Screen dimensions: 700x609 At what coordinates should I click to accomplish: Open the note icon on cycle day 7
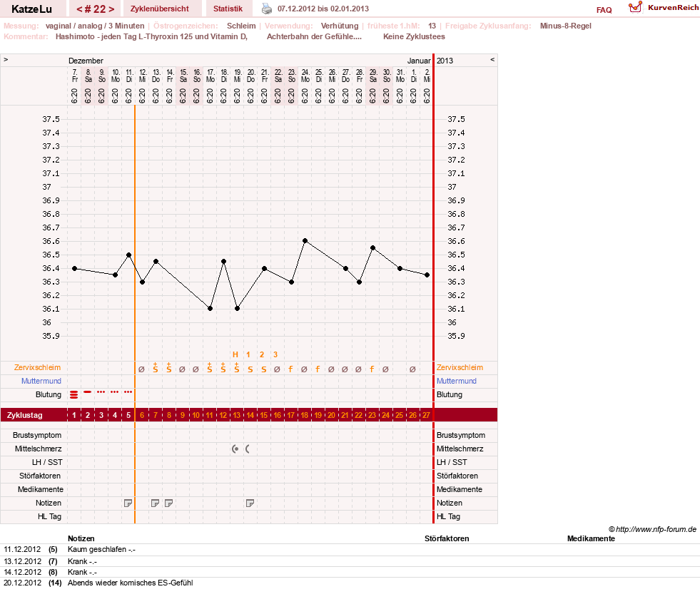pyautogui.click(x=155, y=503)
